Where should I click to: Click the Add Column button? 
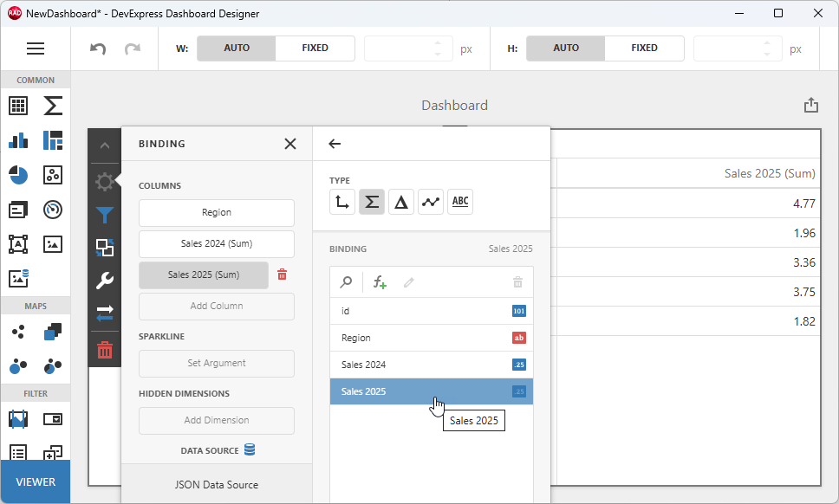(x=216, y=304)
